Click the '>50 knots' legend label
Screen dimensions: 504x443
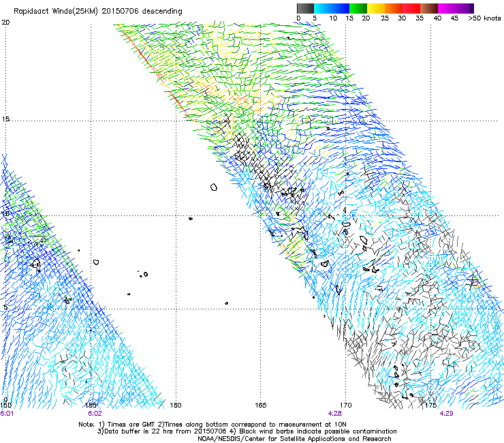[484, 18]
